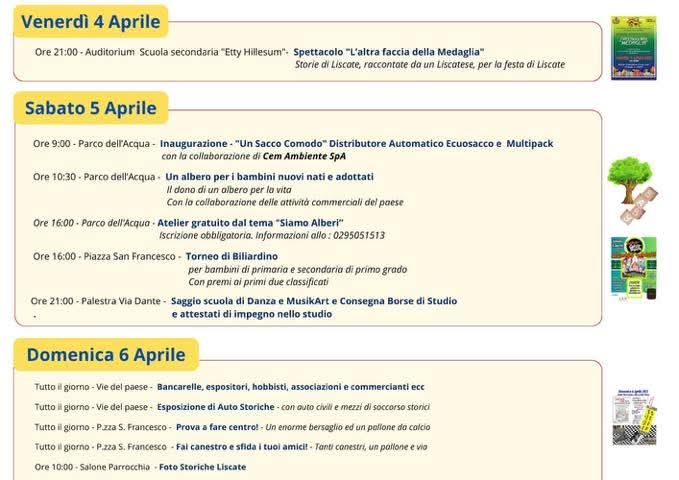The image size is (679, 480).
Task: Click Bancarelle, espositori, hobbisti event title
Action: (x=291, y=387)
